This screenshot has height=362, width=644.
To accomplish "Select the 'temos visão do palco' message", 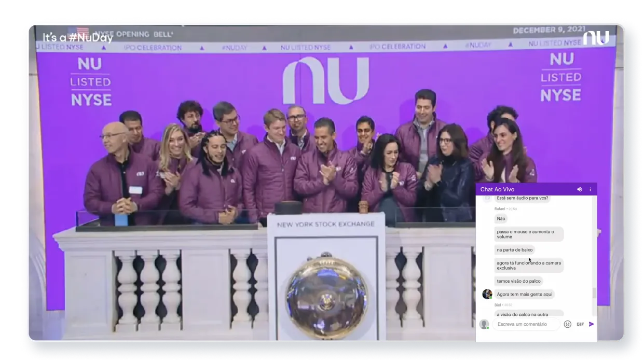I will pyautogui.click(x=518, y=281).
